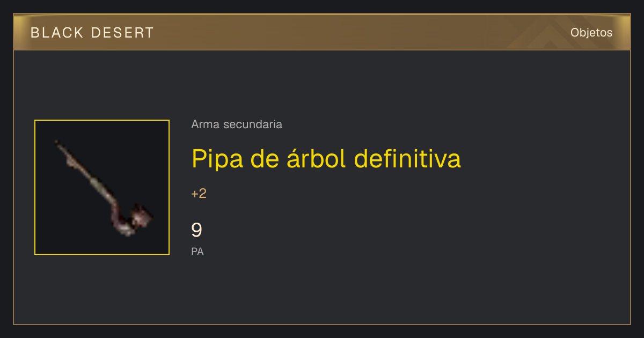The image size is (644, 338).
Task: Click the Arma secundaria category label
Action: click(237, 124)
